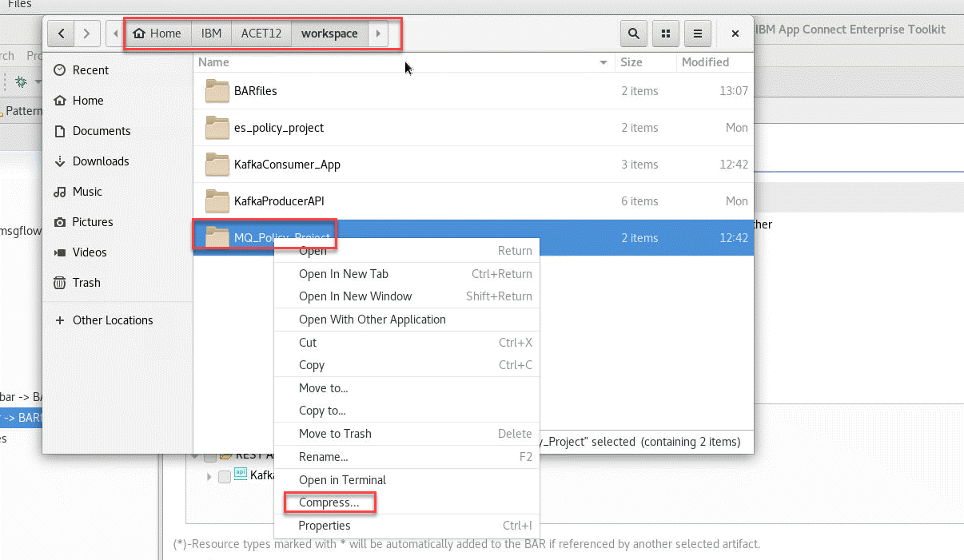Expand the Kafka api tree node

209,476
